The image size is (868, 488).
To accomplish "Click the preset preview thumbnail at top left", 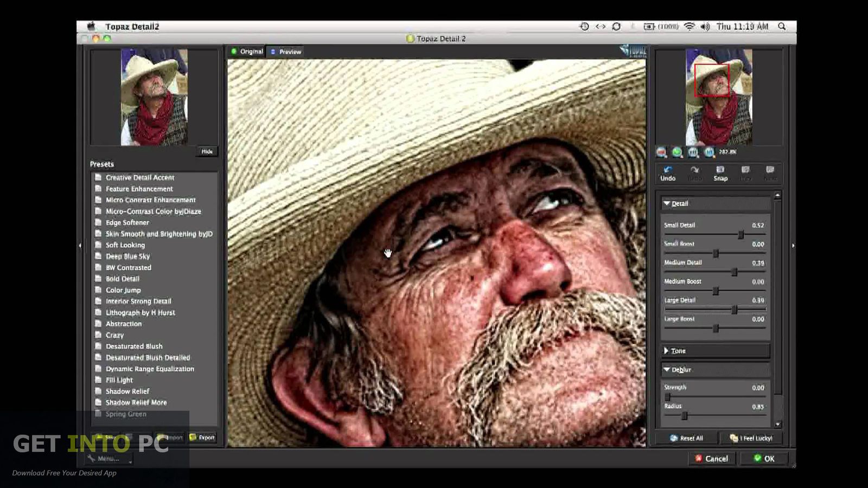I will click(154, 97).
